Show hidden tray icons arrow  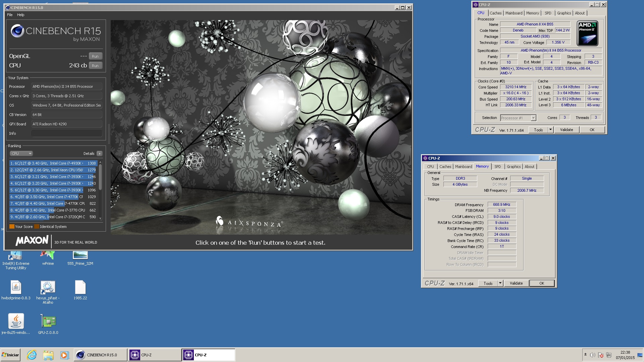pos(585,355)
